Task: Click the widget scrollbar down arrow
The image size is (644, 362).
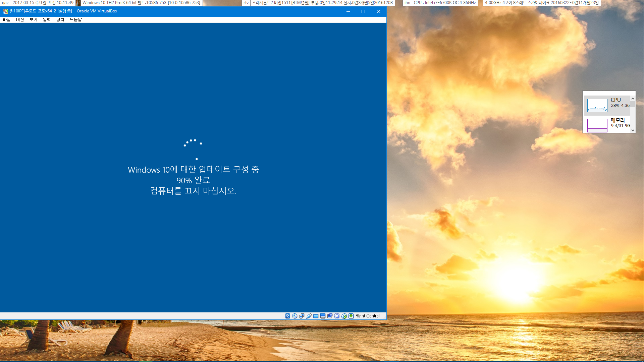Action: pos(633,130)
